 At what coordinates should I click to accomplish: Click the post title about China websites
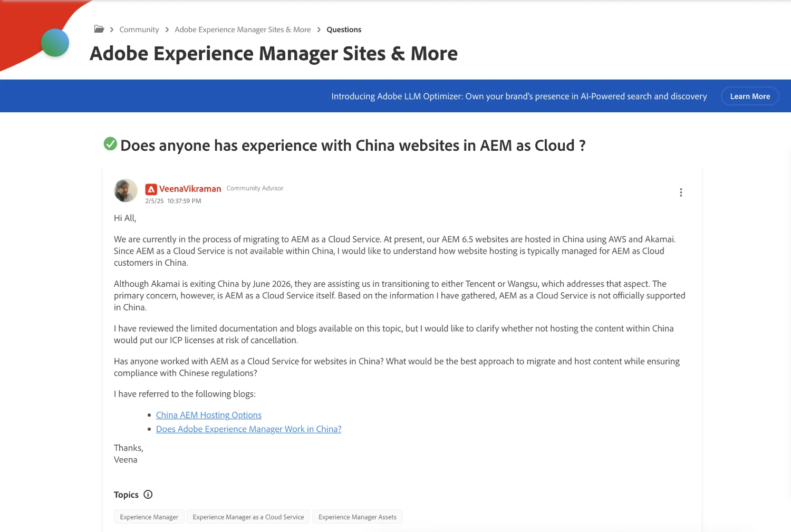(353, 145)
